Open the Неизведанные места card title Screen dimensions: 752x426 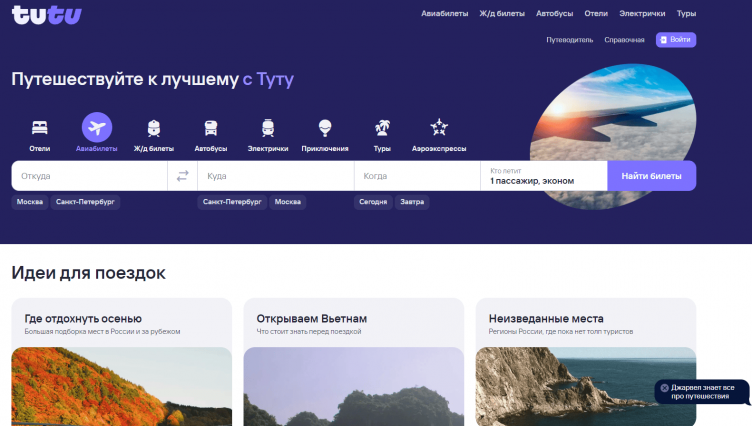[546, 319]
